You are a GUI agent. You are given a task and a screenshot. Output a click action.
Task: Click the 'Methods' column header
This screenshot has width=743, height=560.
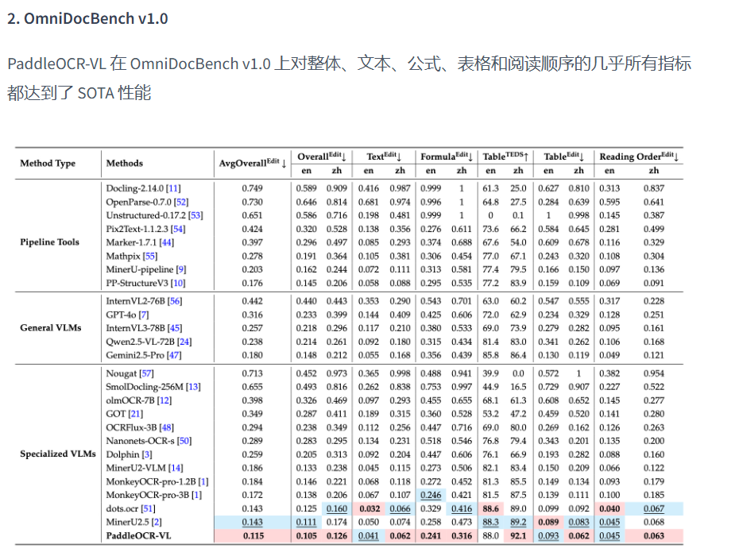(124, 163)
